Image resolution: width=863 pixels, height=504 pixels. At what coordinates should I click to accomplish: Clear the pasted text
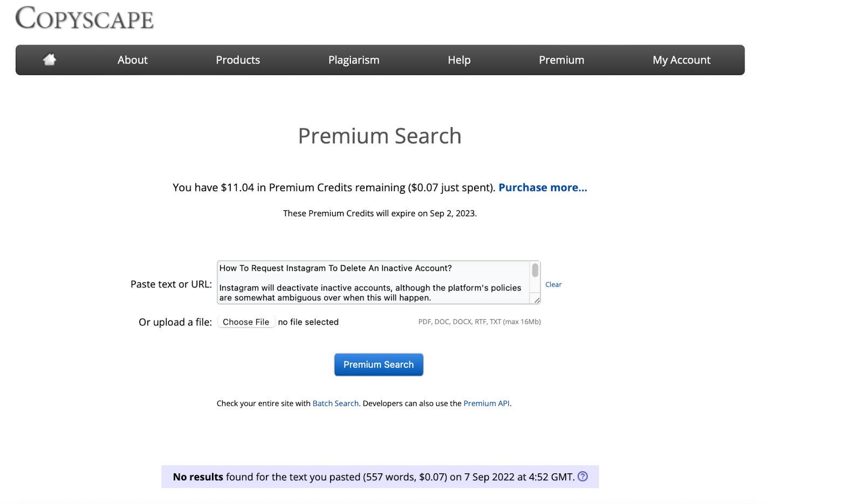(553, 285)
